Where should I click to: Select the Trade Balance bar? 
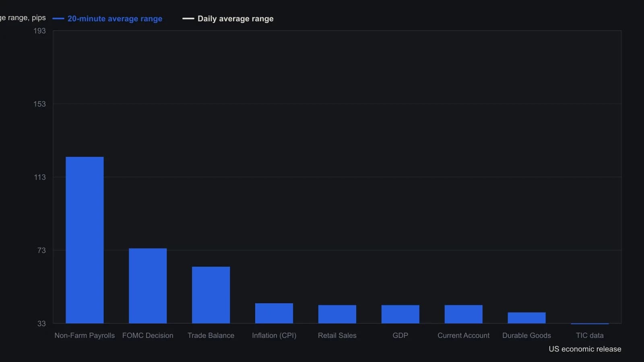(211, 295)
